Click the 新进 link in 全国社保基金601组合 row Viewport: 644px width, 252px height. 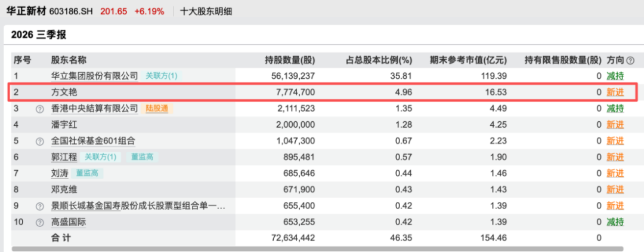pos(615,141)
